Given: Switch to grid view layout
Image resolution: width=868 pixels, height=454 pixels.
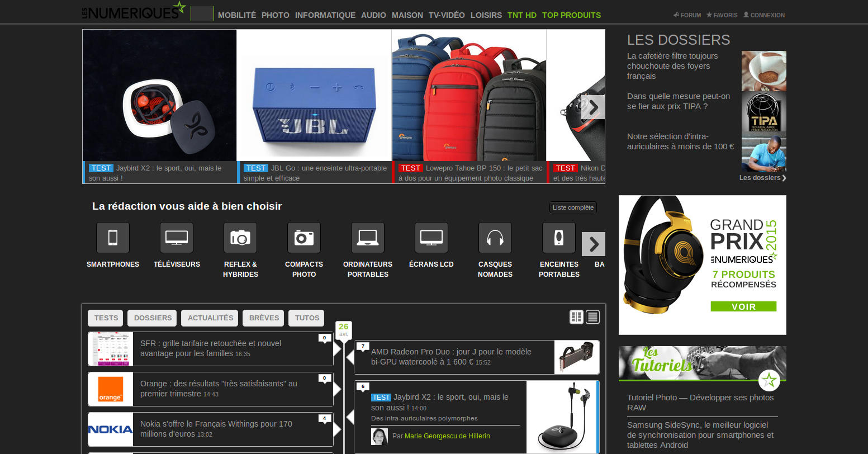Looking at the screenshot, I should [576, 317].
